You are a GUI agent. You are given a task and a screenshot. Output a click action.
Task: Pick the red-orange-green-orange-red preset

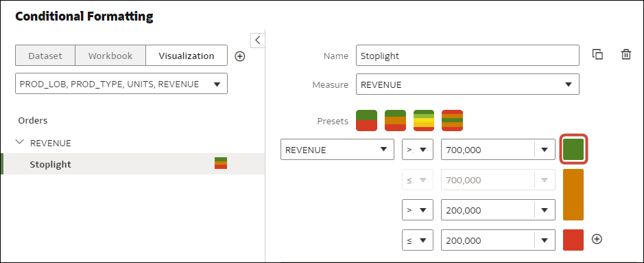pos(452,120)
